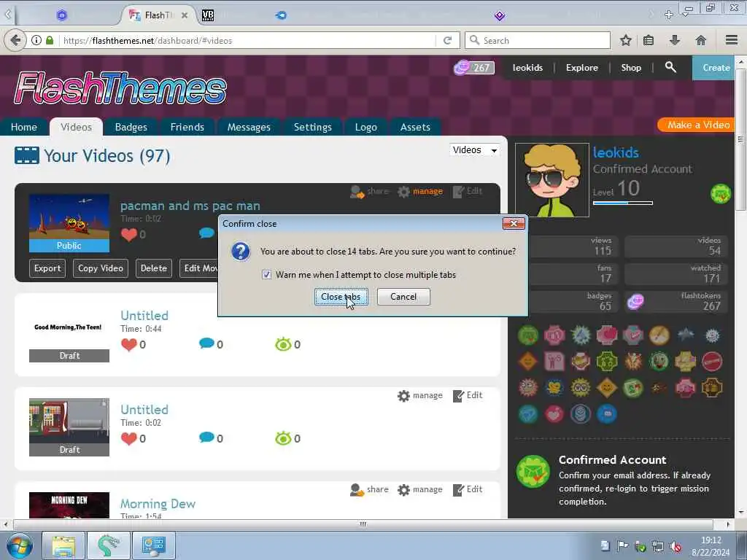Screen dimensions: 747x560
Task: Open Windows Start button
Action: [20, 545]
